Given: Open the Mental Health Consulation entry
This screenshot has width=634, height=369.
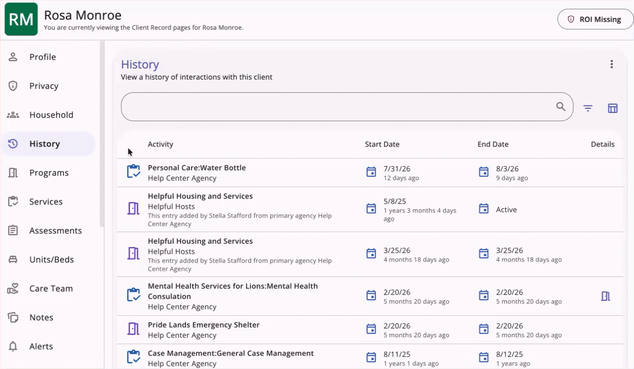Looking at the screenshot, I should tap(232, 291).
